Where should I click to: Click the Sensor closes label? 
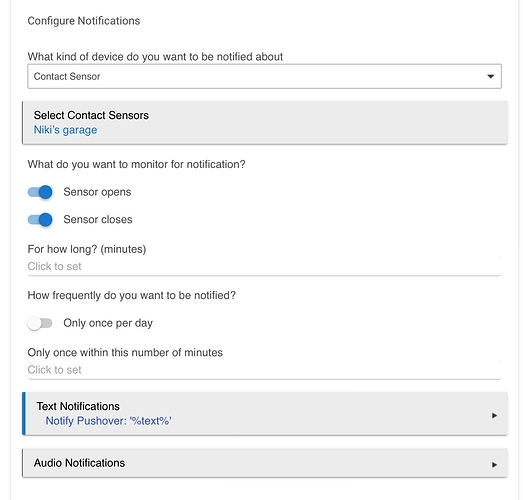point(98,219)
